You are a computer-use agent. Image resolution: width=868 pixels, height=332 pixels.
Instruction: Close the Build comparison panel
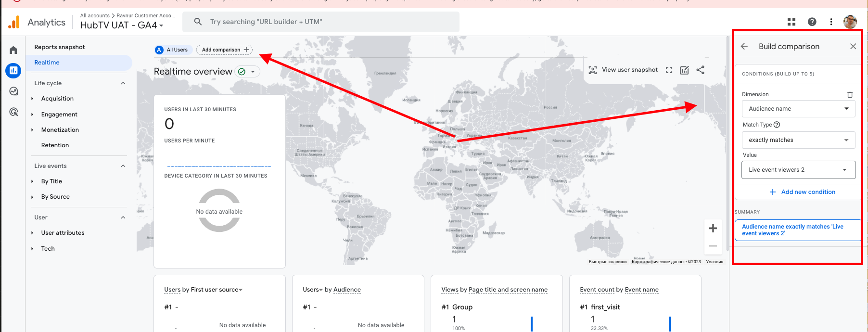pos(853,46)
